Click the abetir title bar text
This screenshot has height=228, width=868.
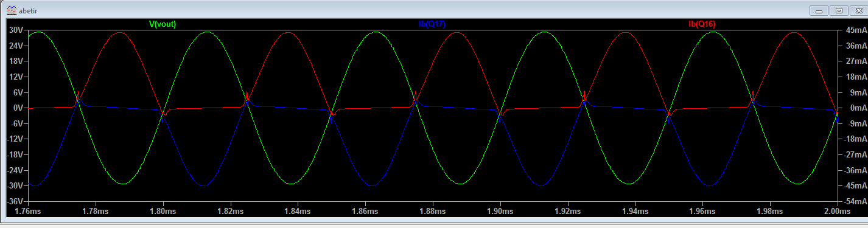27,11
